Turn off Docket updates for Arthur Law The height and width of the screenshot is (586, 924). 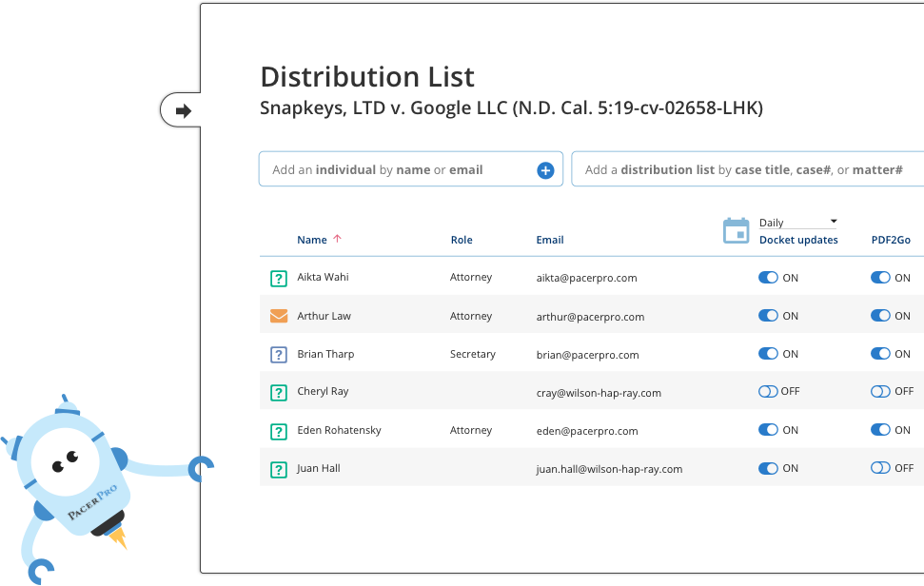click(769, 316)
